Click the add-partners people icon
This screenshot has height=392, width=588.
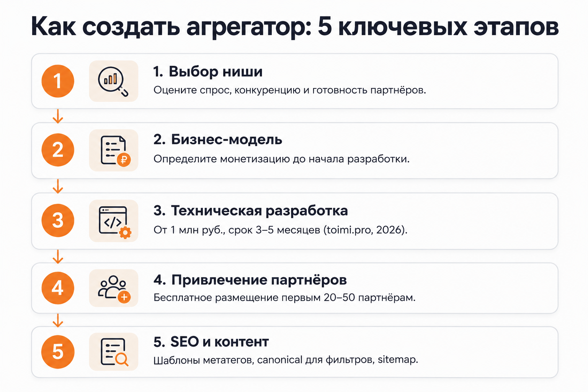click(113, 288)
